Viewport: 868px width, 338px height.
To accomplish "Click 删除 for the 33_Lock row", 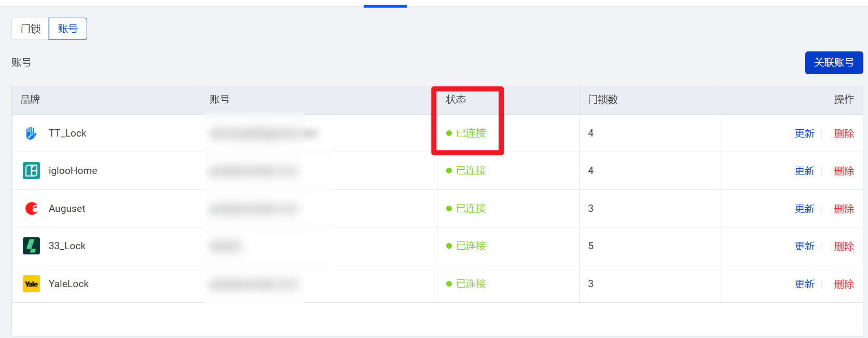I will [844, 246].
